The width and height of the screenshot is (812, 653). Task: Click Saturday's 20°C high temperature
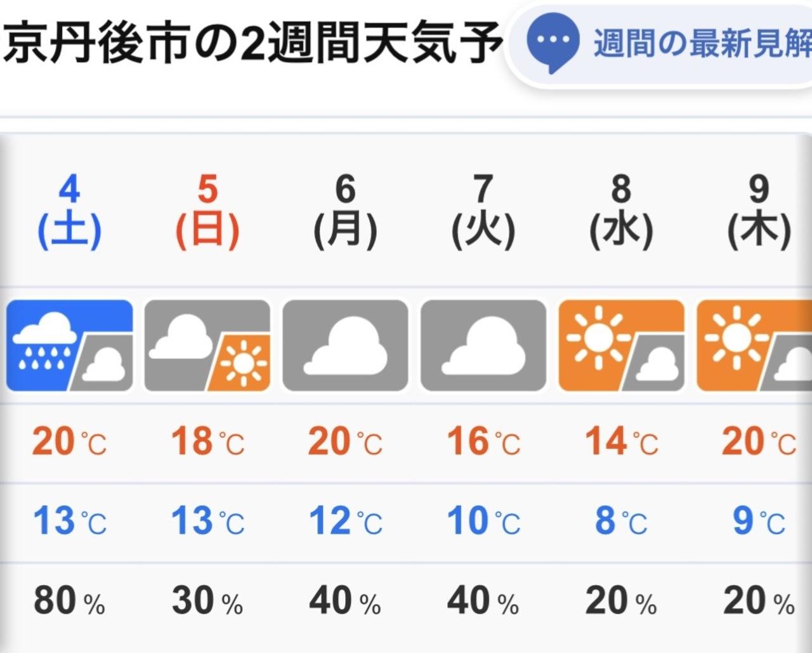(x=69, y=442)
